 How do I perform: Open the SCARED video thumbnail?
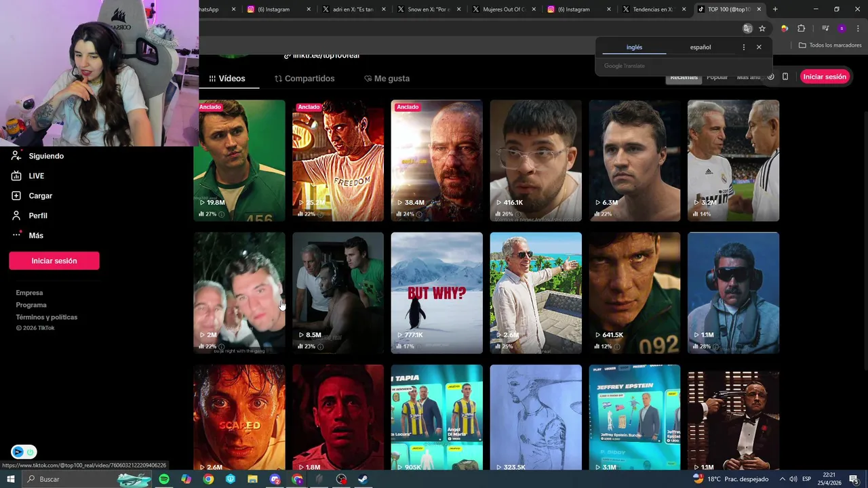[x=239, y=418]
